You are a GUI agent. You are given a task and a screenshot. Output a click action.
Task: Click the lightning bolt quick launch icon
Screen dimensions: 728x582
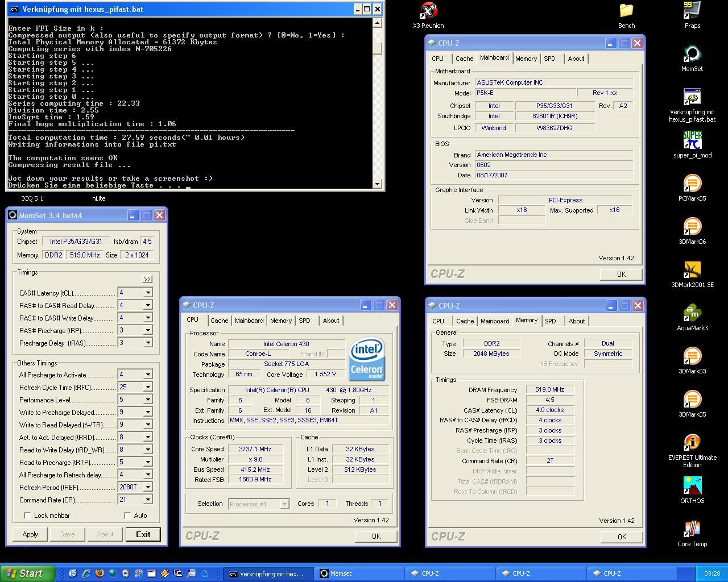pos(165,573)
